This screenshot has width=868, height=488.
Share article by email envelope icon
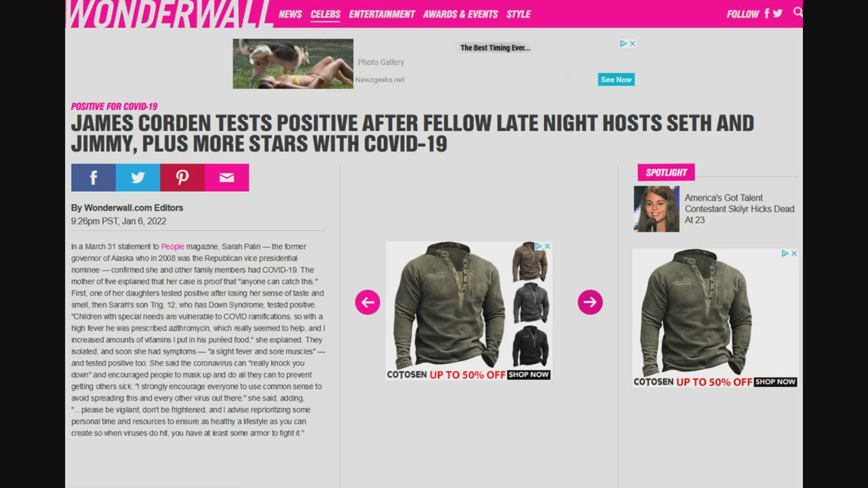point(226,178)
